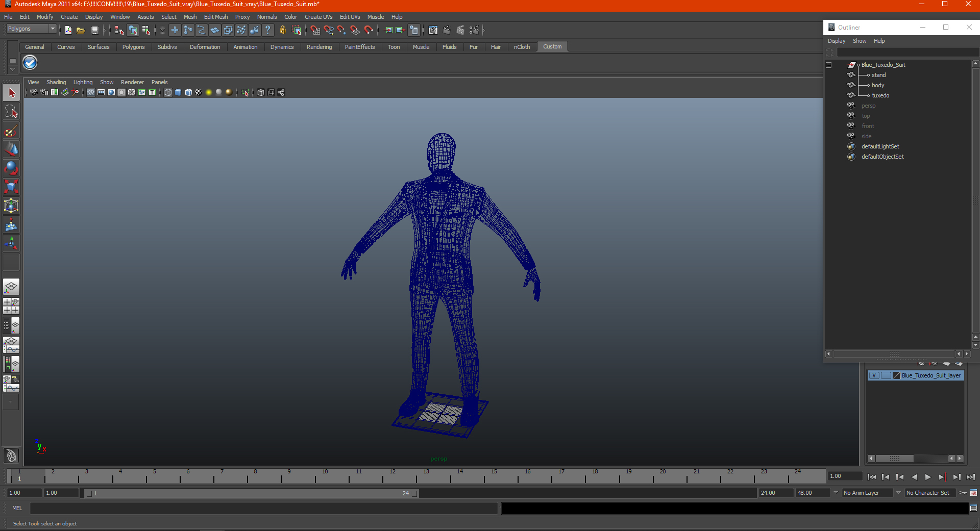Screen dimensions: 980x531
Task: Switch to the Polygons shelf tab
Action: pyautogui.click(x=133, y=47)
